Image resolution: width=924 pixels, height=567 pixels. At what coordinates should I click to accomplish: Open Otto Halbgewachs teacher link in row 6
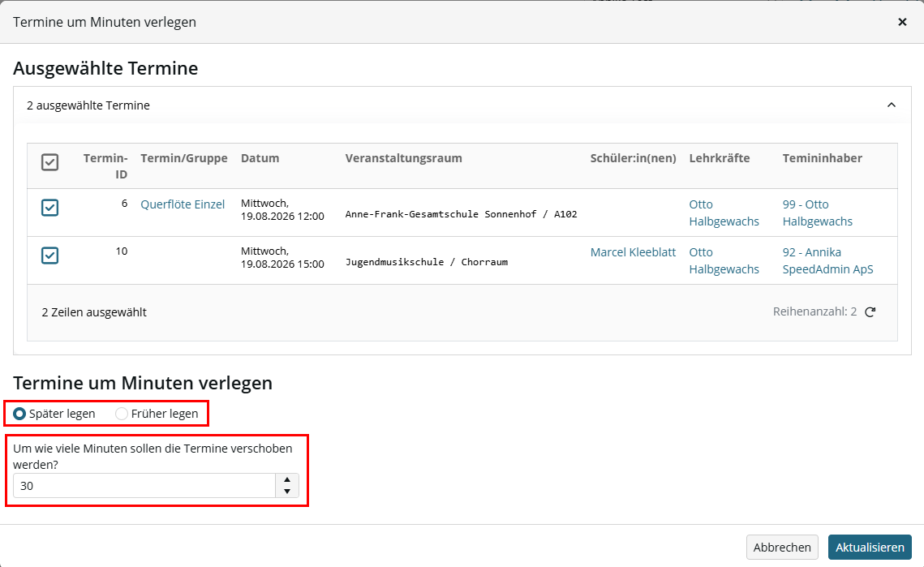[x=724, y=213]
